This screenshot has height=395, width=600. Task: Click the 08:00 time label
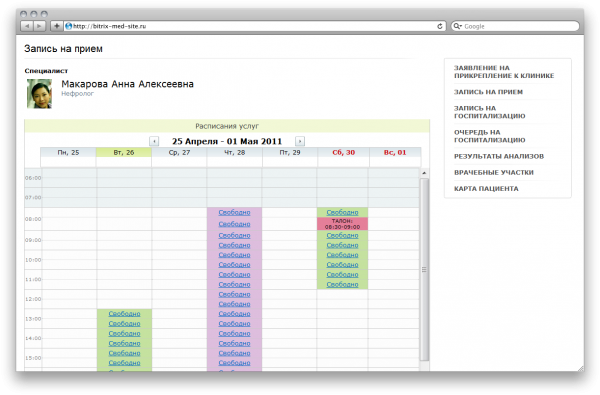(33, 219)
